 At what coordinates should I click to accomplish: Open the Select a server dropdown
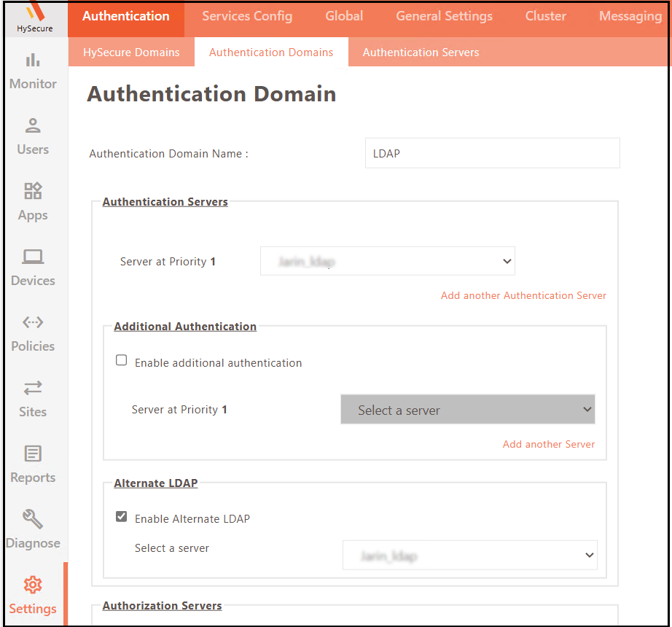[467, 410]
